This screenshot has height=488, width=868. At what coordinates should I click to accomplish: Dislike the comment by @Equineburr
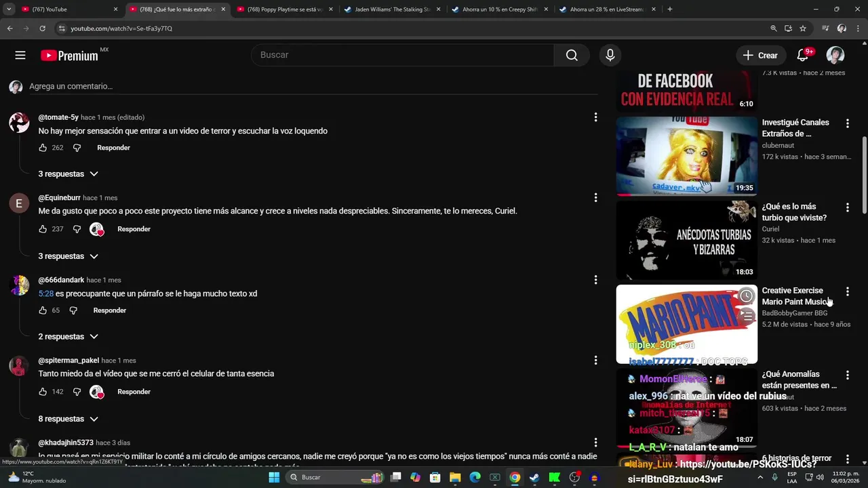[77, 229]
